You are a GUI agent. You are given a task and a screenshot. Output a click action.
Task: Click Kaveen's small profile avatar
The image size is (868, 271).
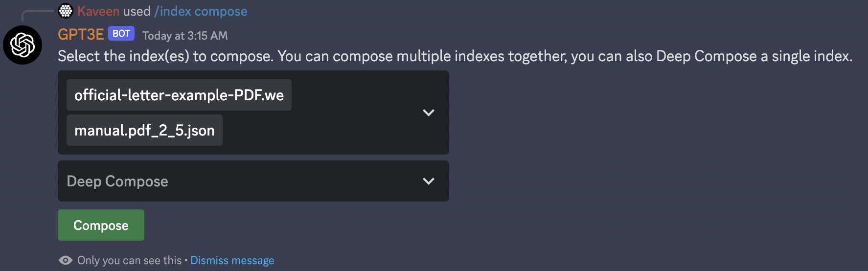tap(66, 11)
